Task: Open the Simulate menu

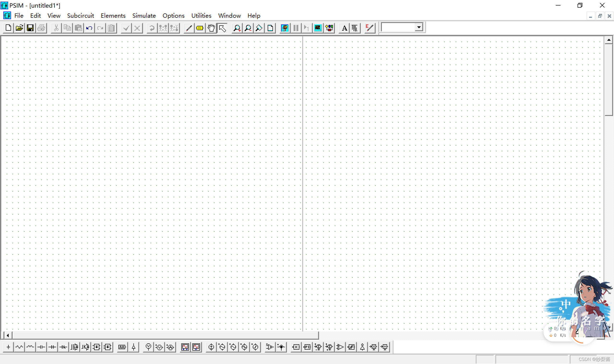Action: (x=144, y=16)
